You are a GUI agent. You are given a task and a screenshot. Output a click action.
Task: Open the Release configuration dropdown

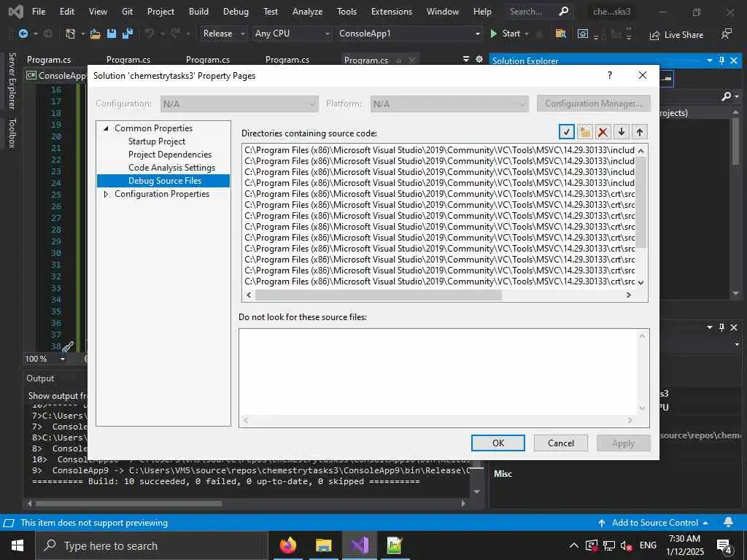click(x=242, y=34)
